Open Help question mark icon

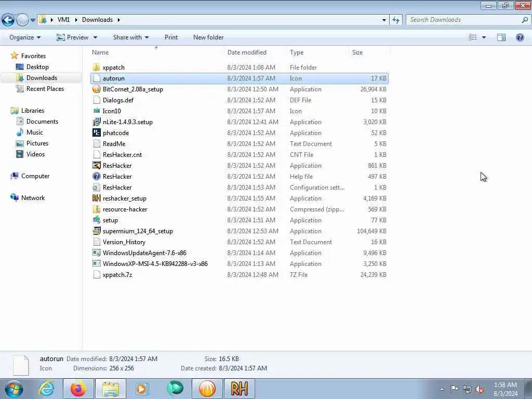(520, 37)
